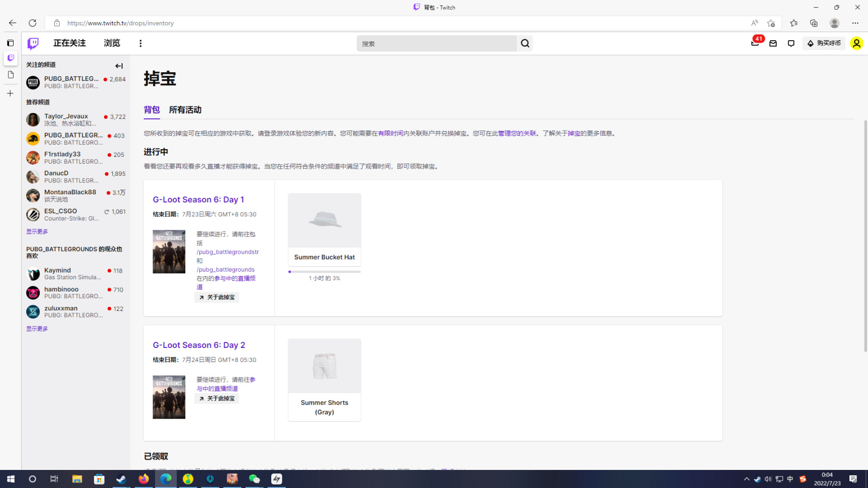Click the search magnifier button
This screenshot has height=488, width=868.
[525, 44]
